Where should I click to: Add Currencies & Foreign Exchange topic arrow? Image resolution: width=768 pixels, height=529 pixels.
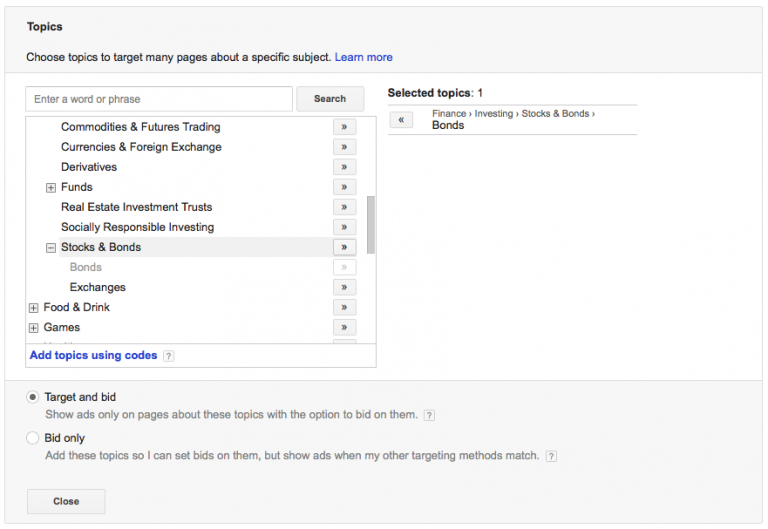pos(344,147)
